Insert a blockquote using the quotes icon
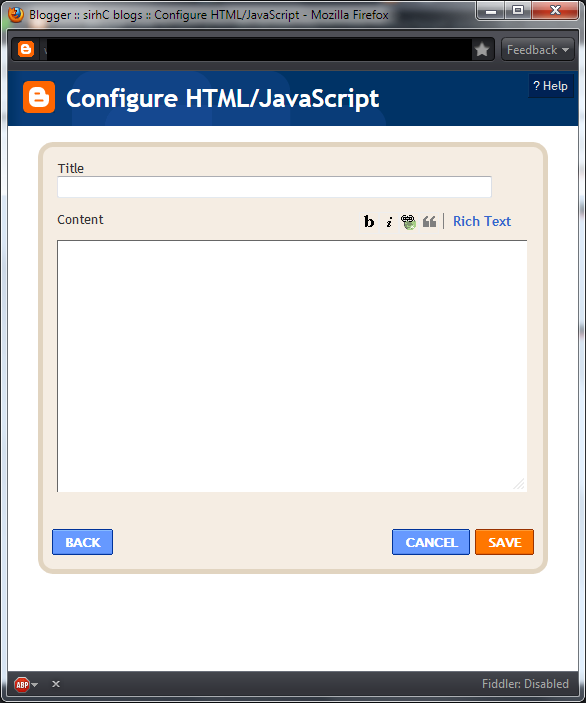 [429, 221]
